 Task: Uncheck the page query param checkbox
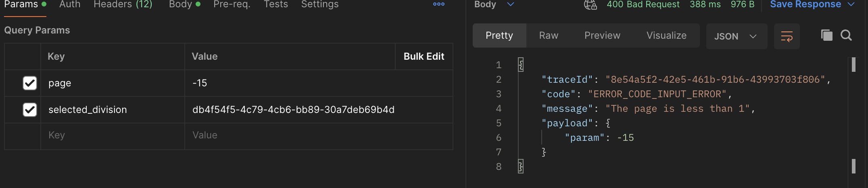(x=30, y=83)
